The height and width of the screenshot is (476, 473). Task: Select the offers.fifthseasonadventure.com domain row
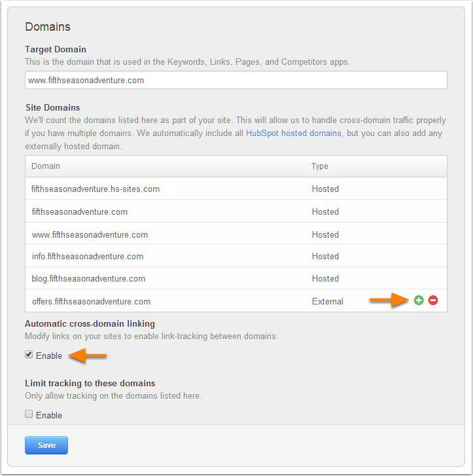coord(236,301)
